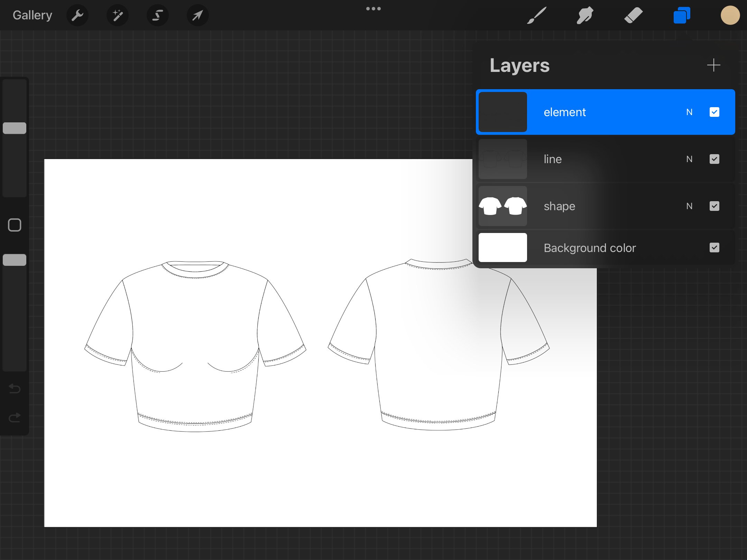This screenshot has width=747, height=560.
Task: Open the Layers panel icon
Action: tap(681, 15)
